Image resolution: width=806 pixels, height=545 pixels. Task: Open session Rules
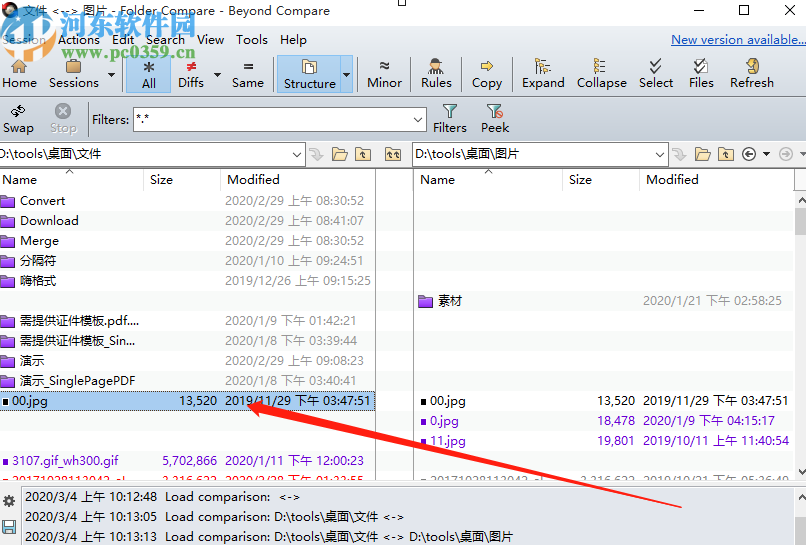[436, 74]
